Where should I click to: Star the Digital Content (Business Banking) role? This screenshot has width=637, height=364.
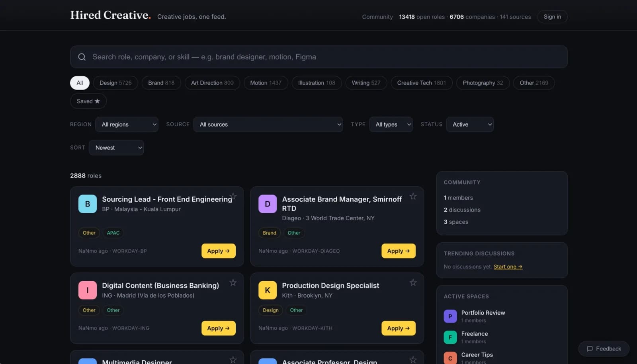pos(233,282)
